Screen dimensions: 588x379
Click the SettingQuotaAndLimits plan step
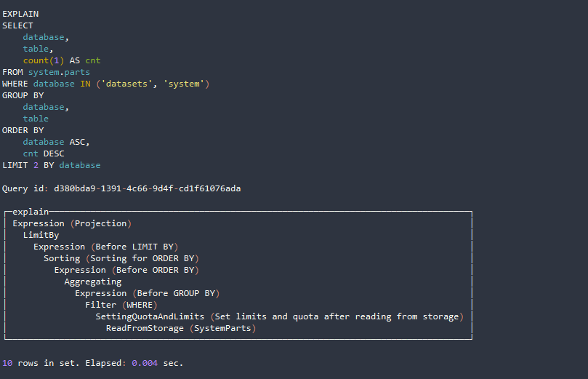click(150, 316)
